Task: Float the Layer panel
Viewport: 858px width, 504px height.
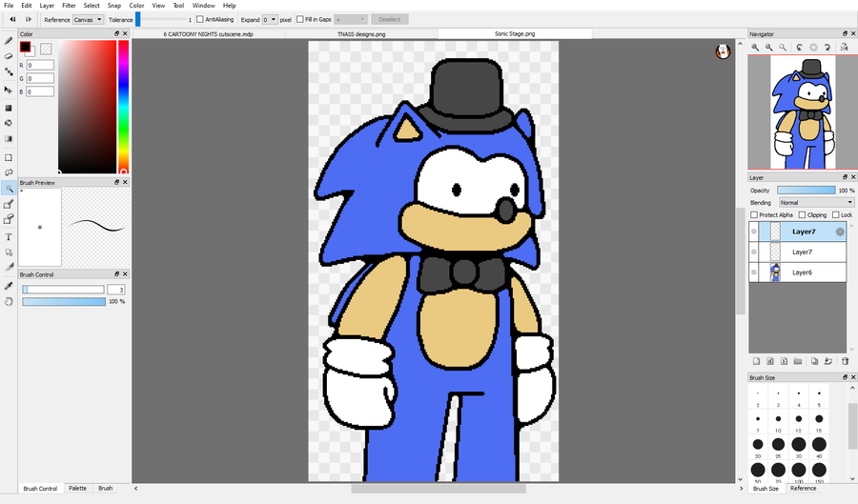Action: click(845, 177)
